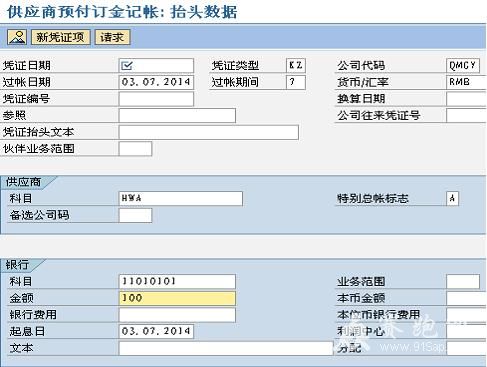Click the title 供应商预付订金记帐: 抬头数据
The height and width of the screenshot is (367, 487).
click(122, 12)
